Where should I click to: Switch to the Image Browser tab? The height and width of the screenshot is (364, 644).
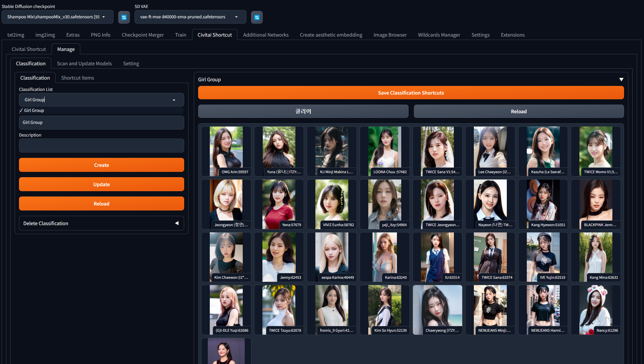(x=390, y=35)
